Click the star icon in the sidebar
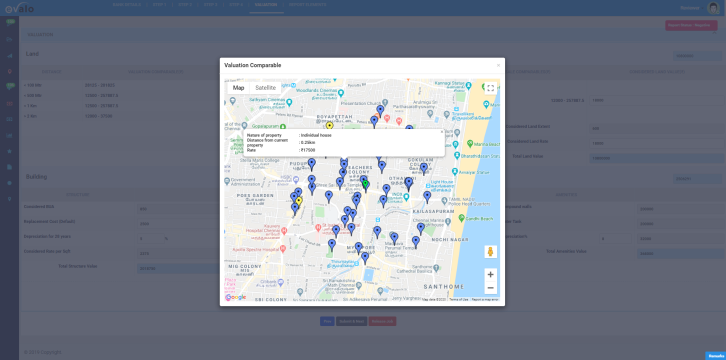 coord(9,151)
